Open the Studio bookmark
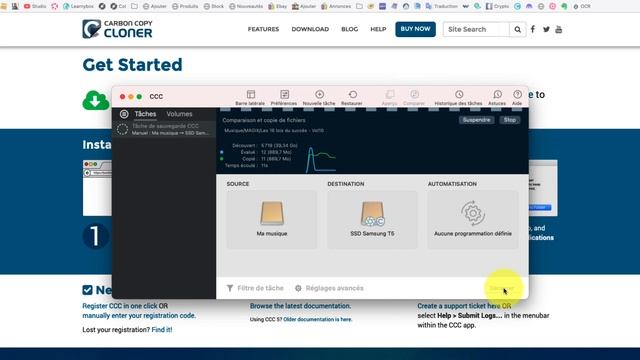This screenshot has width=640, height=360. click(35, 6)
